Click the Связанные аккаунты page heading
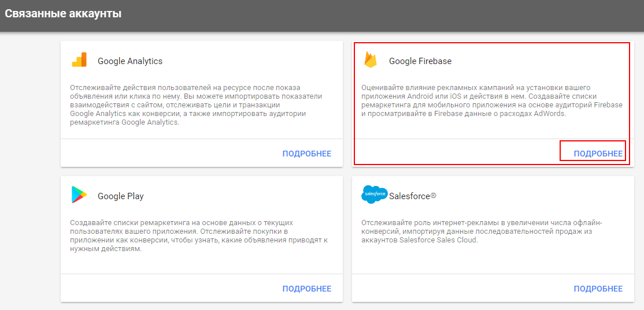Screen dimensions: 644x310 pos(63,13)
